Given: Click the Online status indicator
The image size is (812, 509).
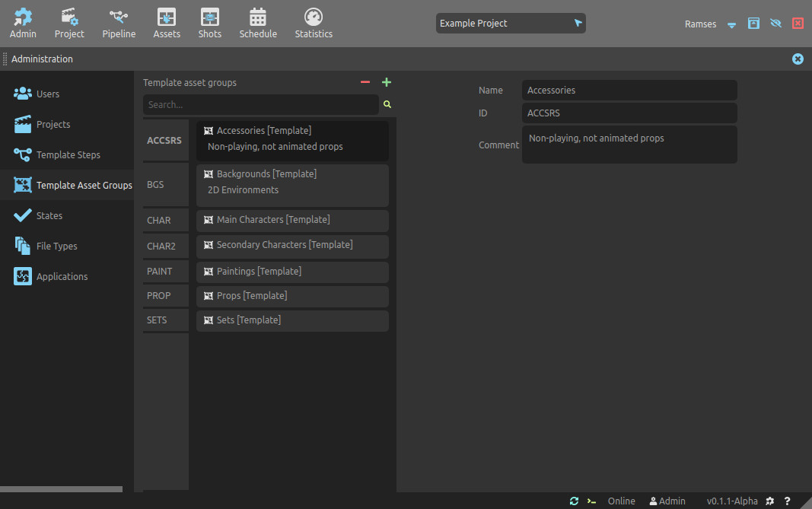Looking at the screenshot, I should (x=622, y=501).
